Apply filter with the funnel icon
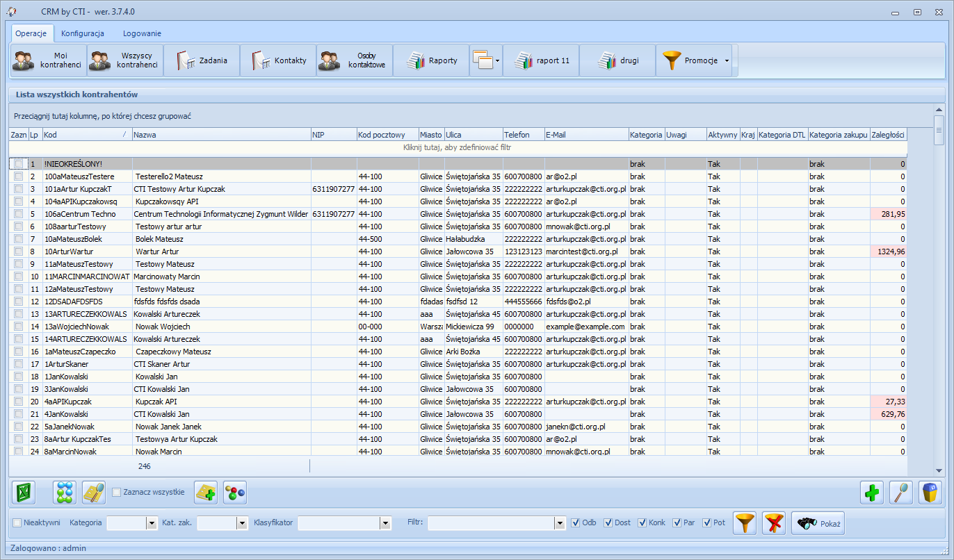The image size is (954, 560). click(x=745, y=523)
